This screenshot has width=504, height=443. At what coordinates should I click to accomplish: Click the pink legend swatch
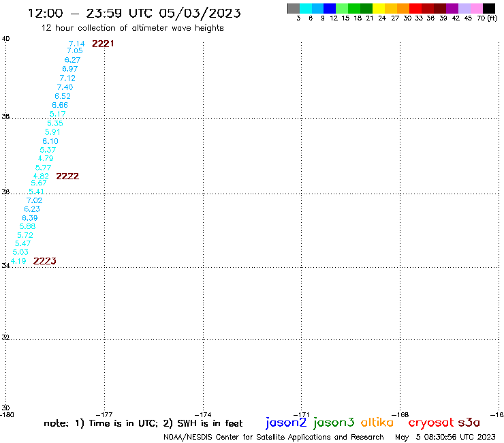(x=476, y=8)
